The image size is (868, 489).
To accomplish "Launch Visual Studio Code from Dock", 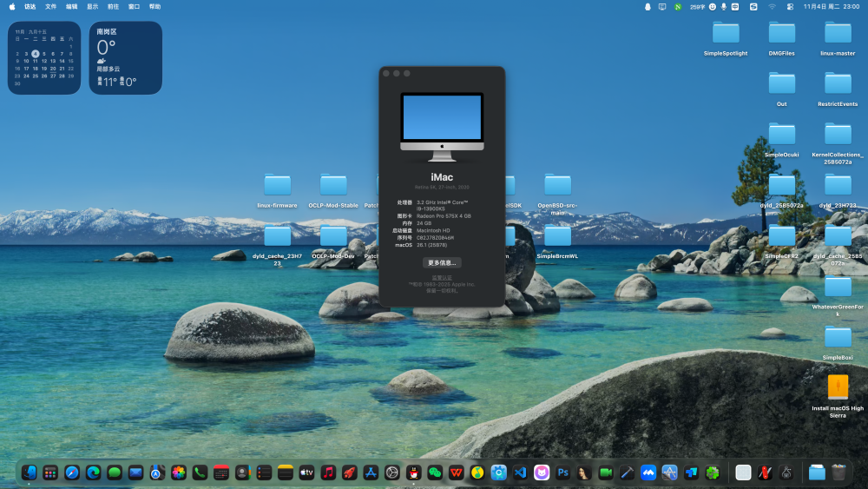I will coord(520,472).
